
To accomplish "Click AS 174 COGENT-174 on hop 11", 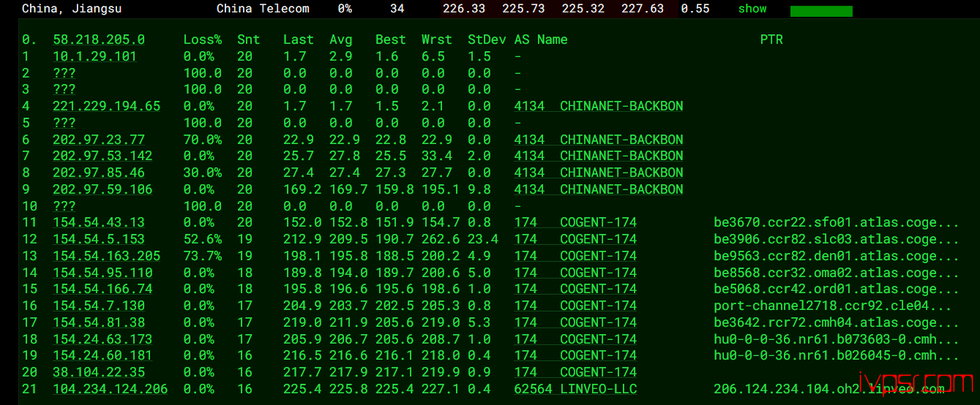I will tap(575, 222).
